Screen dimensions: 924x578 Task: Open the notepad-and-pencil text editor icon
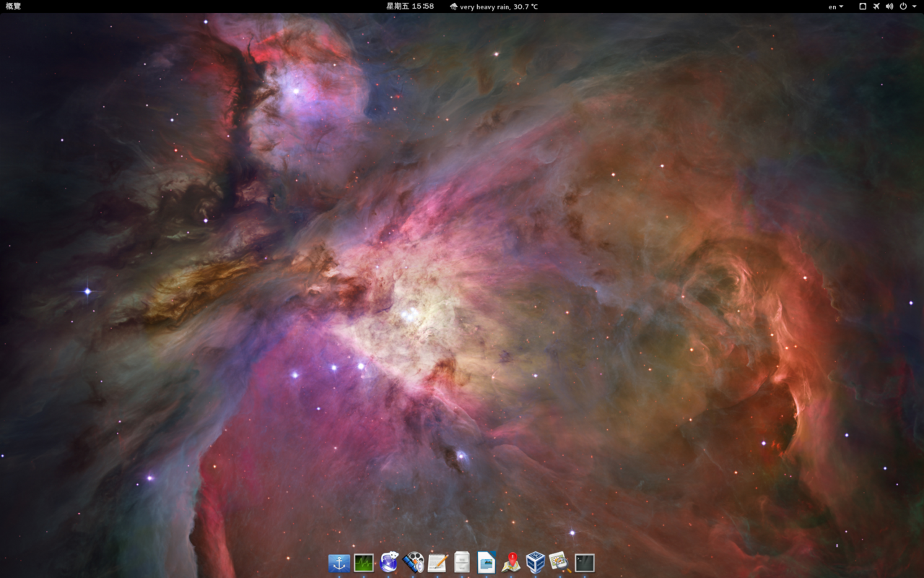(x=437, y=563)
